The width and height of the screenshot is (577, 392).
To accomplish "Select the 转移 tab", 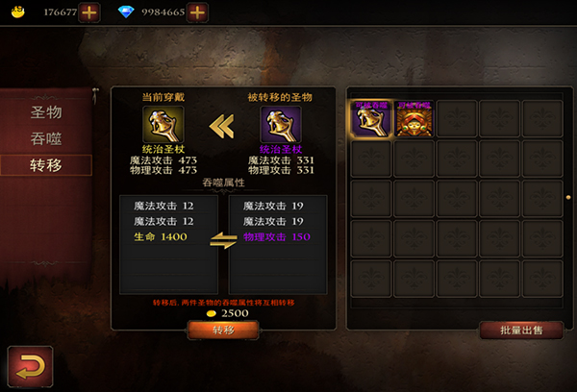I will pos(46,165).
